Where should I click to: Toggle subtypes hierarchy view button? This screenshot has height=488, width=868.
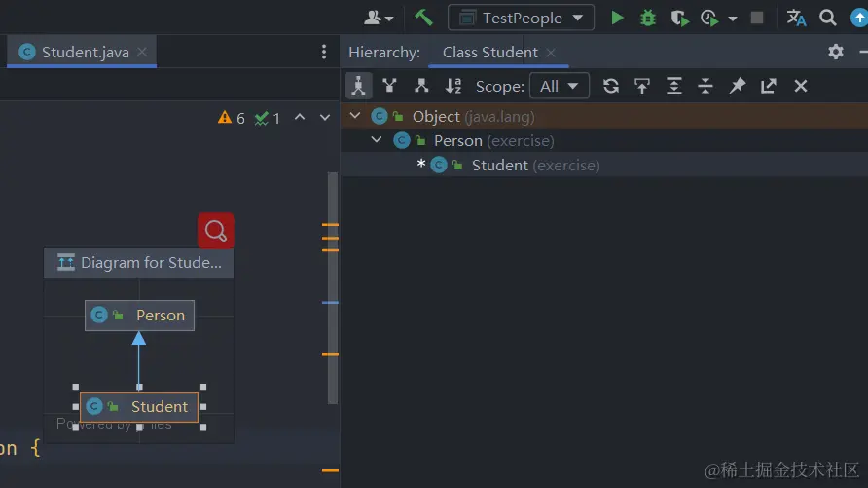coord(421,86)
